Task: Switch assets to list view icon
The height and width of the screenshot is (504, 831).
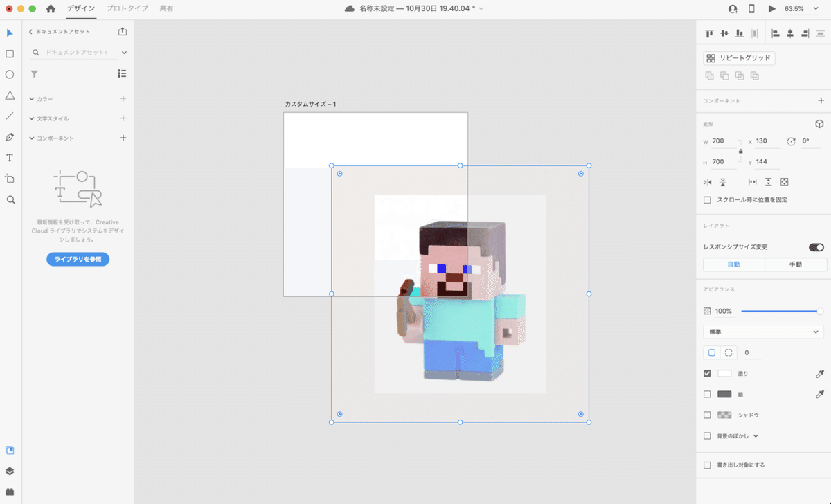Action: (x=122, y=73)
